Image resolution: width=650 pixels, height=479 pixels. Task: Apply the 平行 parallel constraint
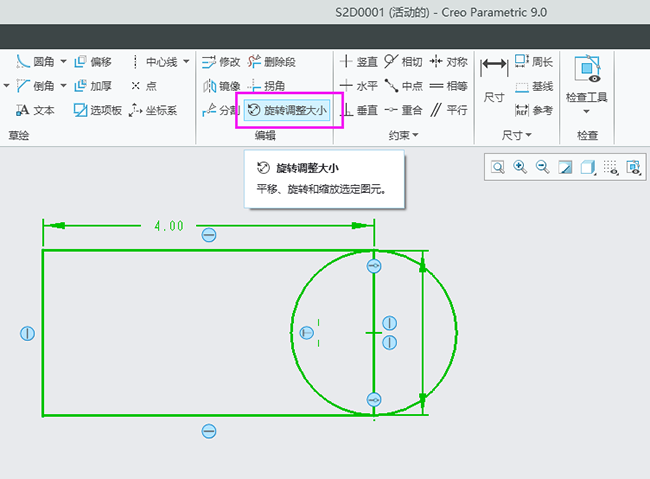pyautogui.click(x=449, y=110)
